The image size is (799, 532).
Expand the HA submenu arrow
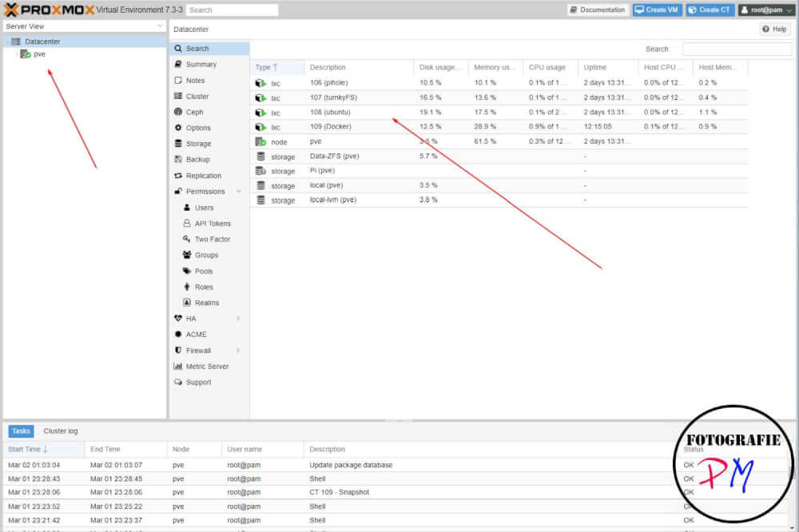coord(238,319)
